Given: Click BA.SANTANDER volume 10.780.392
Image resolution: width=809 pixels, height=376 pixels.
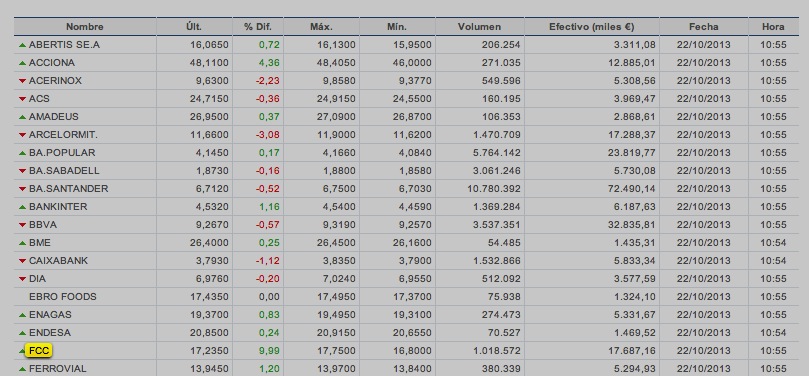Looking at the screenshot, I should coord(494,189).
